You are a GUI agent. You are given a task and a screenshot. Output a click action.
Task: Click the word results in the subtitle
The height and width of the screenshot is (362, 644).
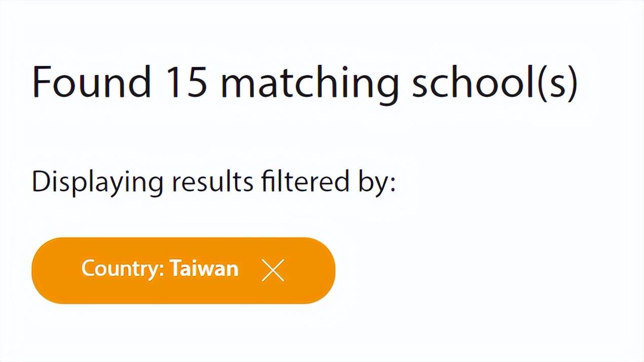pyautogui.click(x=212, y=182)
